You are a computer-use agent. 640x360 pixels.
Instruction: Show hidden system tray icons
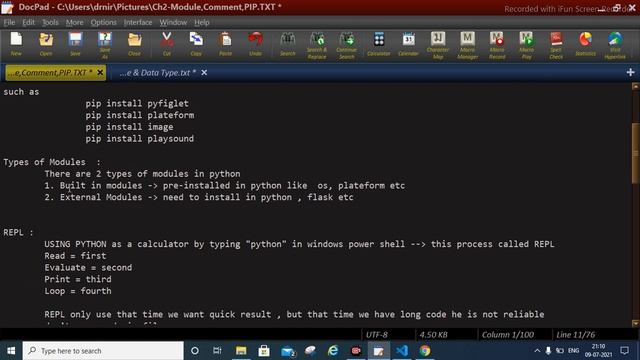tap(537, 351)
